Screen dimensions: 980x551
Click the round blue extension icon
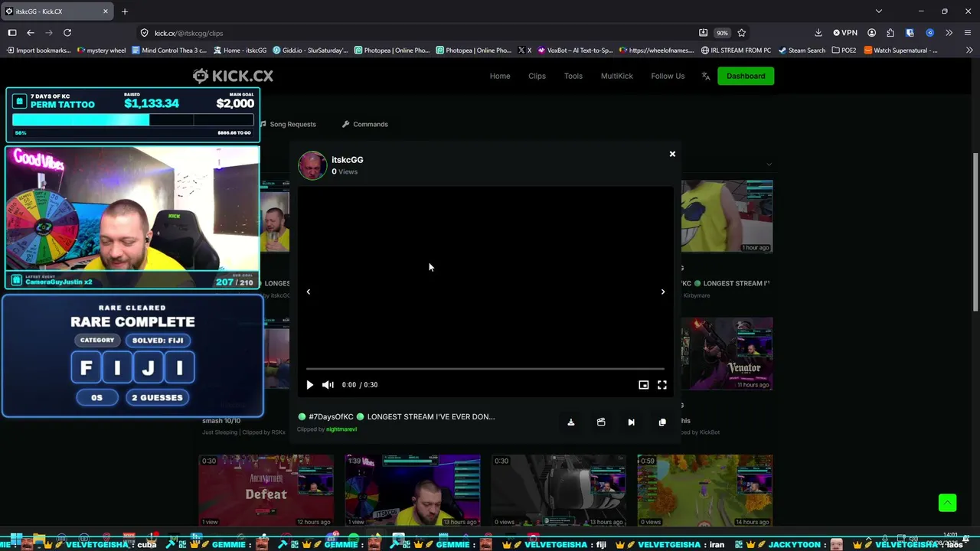[929, 33]
